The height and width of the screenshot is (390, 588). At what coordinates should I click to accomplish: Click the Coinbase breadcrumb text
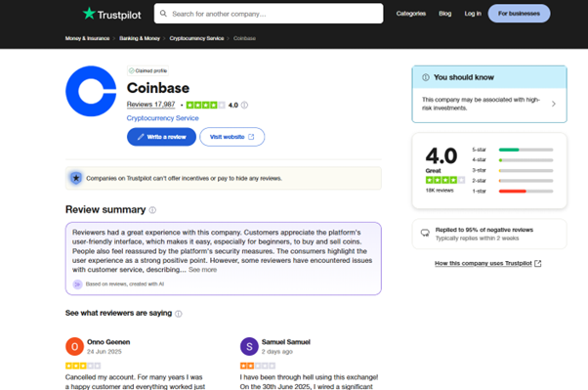point(244,38)
